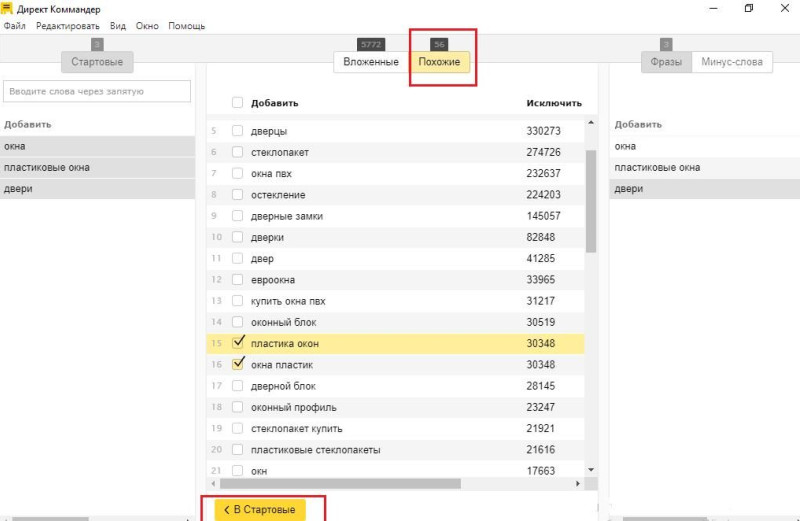
Task: Click the horizontal scrollbar left arrow
Action: (213, 483)
